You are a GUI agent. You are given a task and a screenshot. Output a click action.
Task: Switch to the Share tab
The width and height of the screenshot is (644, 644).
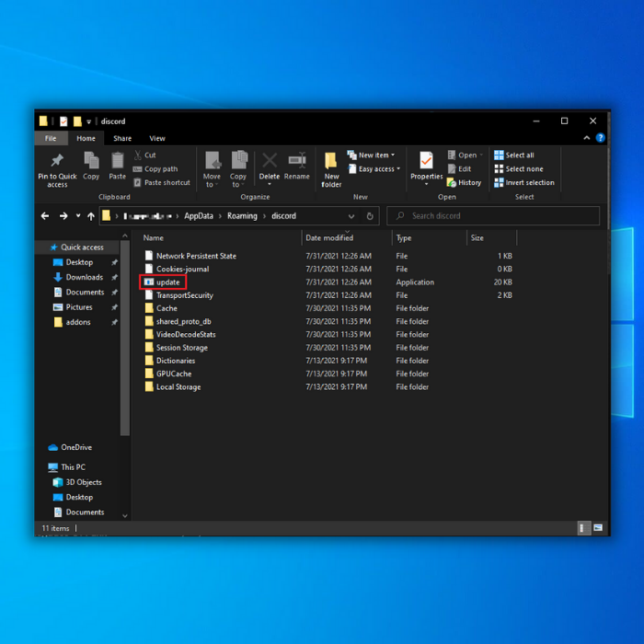(122, 138)
